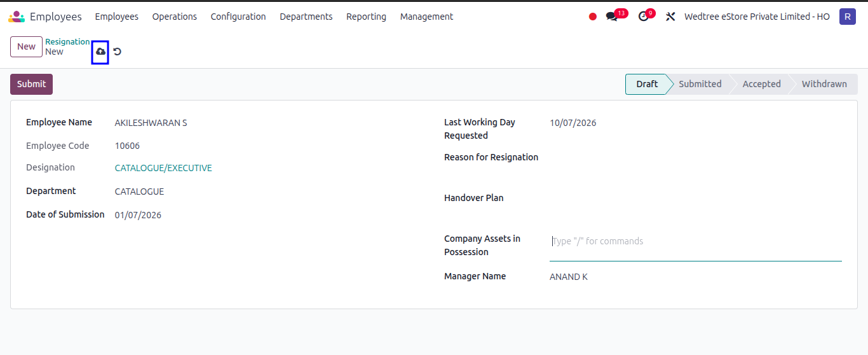The height and width of the screenshot is (355, 868).
Task: Open the CATALOGUE/EXECUTIVE designation link
Action: click(163, 168)
